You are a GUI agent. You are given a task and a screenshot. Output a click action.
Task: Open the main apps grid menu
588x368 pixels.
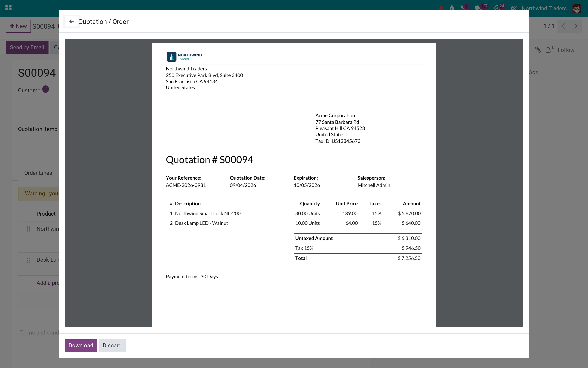[8, 8]
